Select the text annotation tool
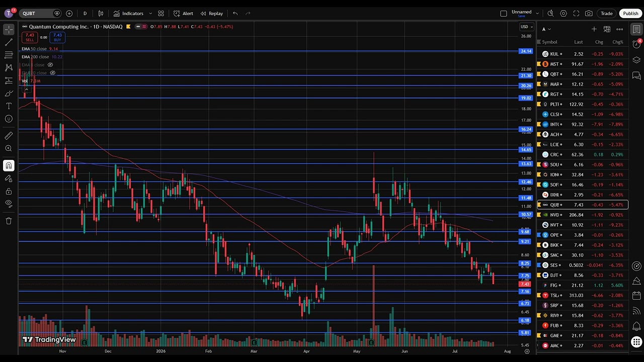This screenshot has width=644, height=362. pos(9,106)
